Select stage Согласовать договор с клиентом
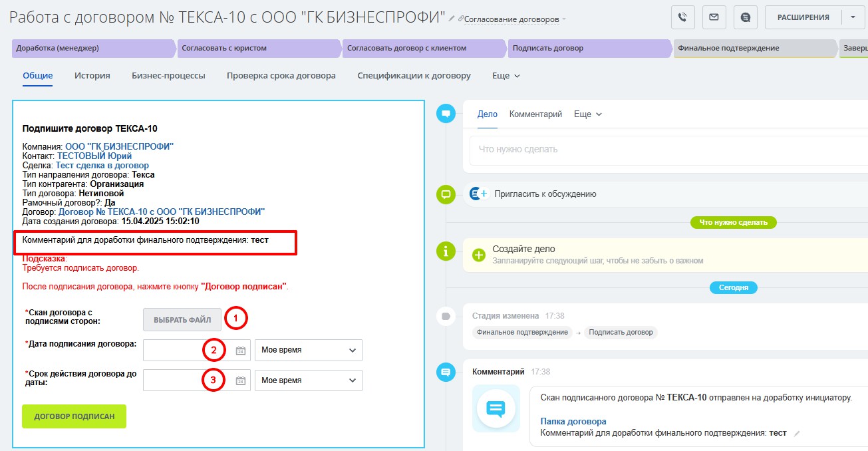The width and height of the screenshot is (868, 451). (x=424, y=48)
